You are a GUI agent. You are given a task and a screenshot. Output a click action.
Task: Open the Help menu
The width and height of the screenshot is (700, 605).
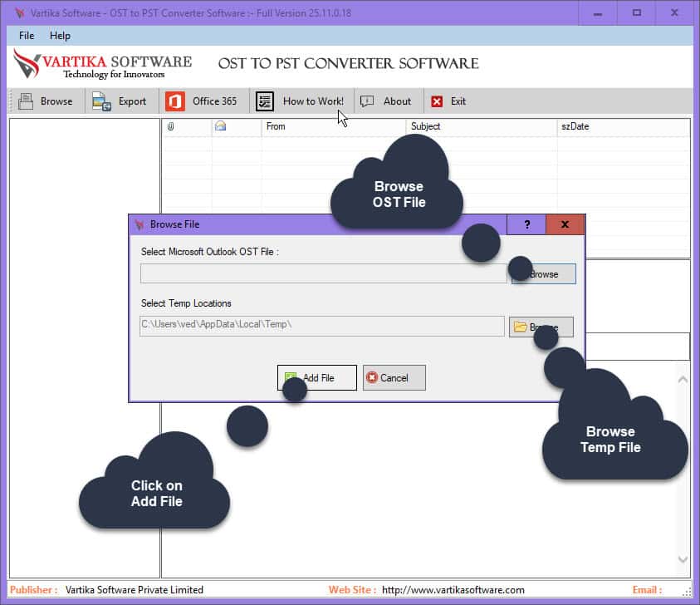click(60, 36)
